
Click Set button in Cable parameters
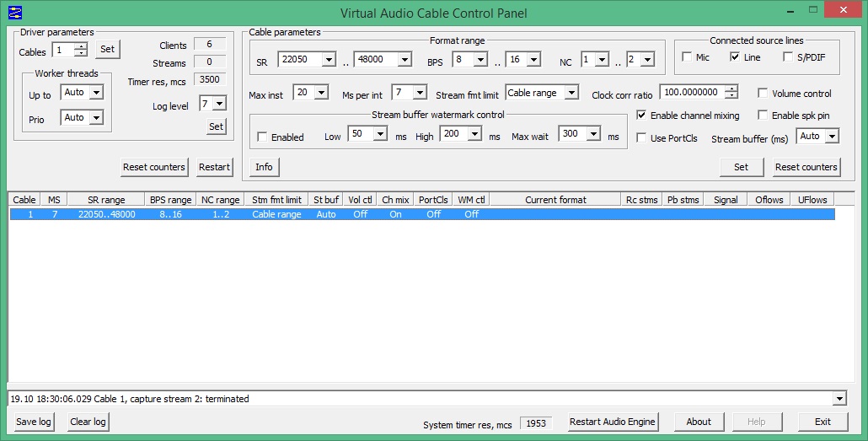[x=742, y=167]
